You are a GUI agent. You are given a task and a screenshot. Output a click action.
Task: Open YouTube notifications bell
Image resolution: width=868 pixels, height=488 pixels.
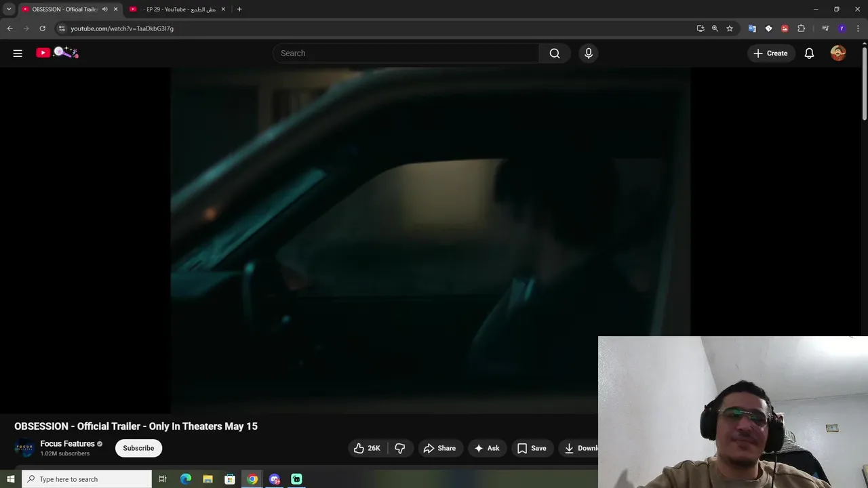click(x=809, y=53)
